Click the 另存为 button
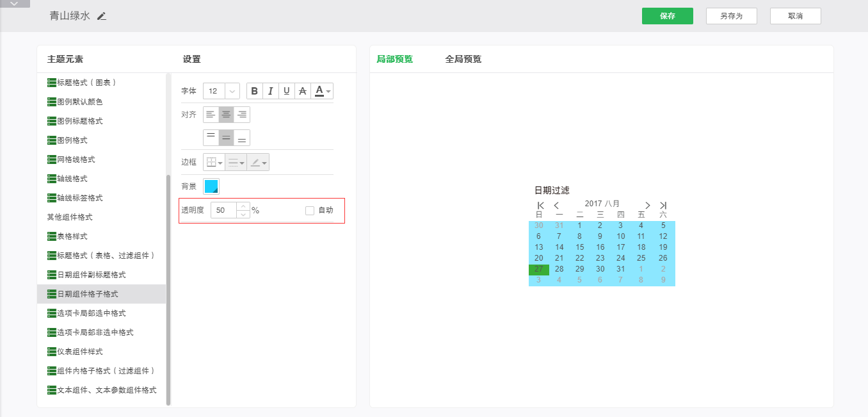The width and height of the screenshot is (868, 417). click(731, 16)
